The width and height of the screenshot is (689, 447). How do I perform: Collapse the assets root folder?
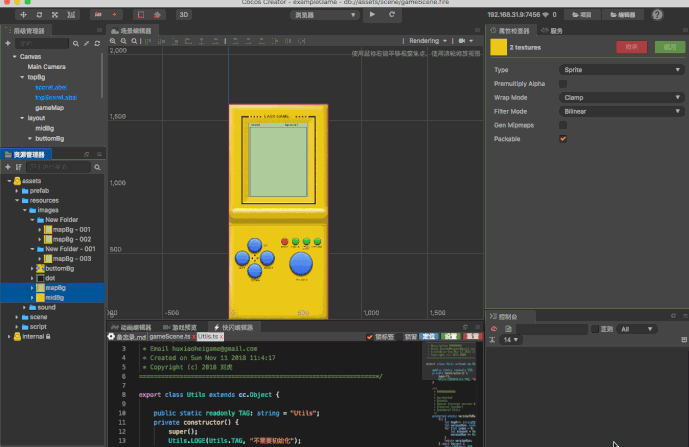pyautogui.click(x=9, y=181)
